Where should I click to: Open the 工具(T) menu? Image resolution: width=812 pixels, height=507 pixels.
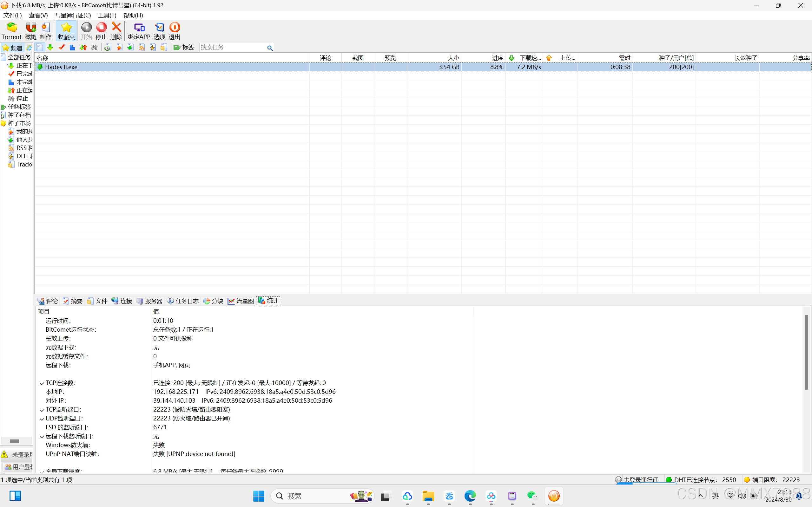[x=107, y=16]
